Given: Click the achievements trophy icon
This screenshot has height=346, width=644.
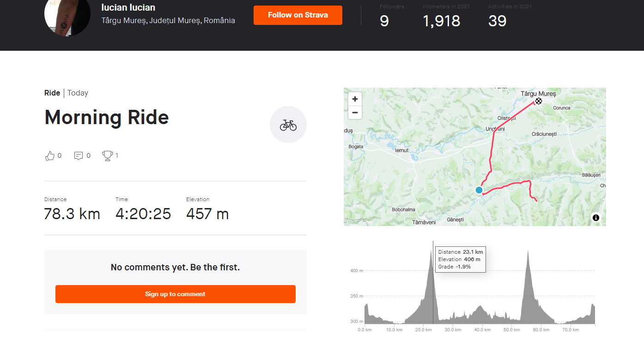Looking at the screenshot, I should [108, 156].
